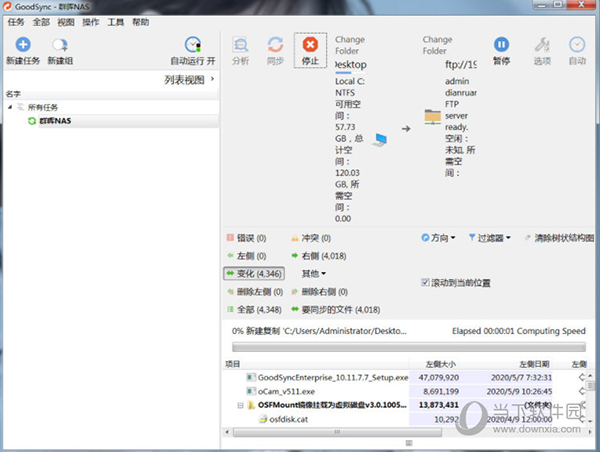Open the 过滤器 dropdown
The image size is (600, 452).
490,238
